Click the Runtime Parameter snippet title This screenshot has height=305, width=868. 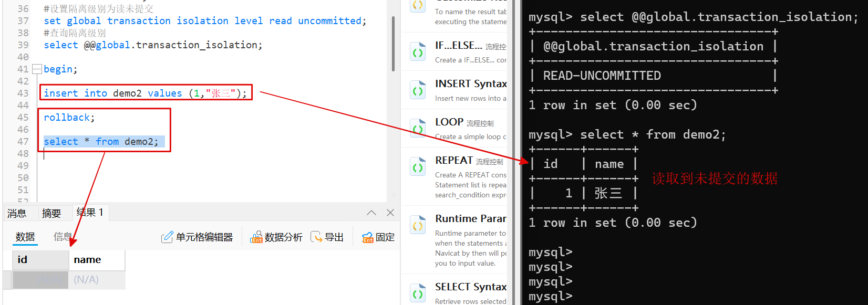(471, 219)
